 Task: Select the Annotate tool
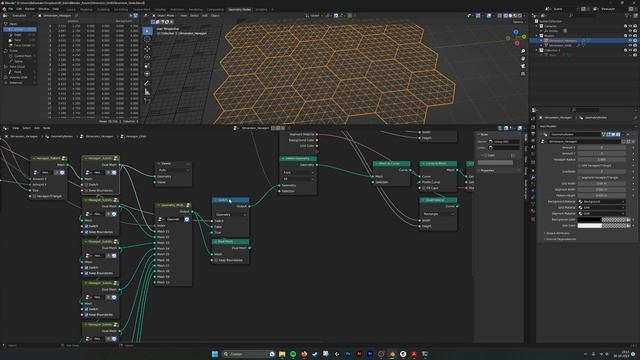[147, 83]
